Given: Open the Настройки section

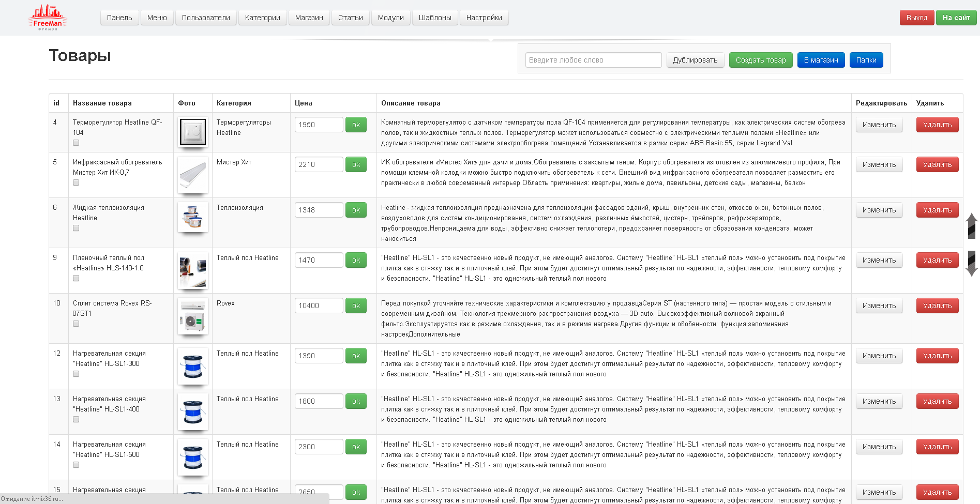Looking at the screenshot, I should click(484, 18).
